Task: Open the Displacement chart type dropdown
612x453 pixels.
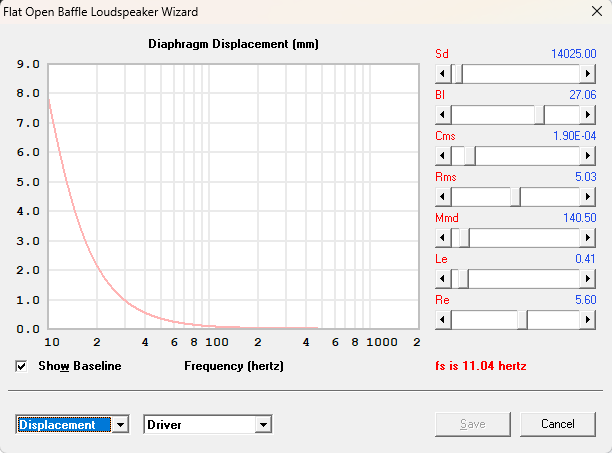Action: (x=120, y=425)
